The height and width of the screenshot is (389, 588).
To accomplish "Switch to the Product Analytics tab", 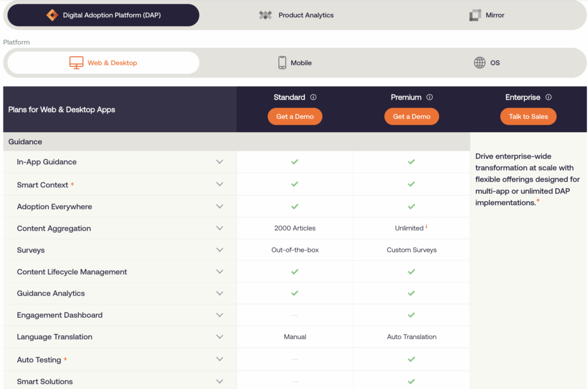I will coord(296,15).
